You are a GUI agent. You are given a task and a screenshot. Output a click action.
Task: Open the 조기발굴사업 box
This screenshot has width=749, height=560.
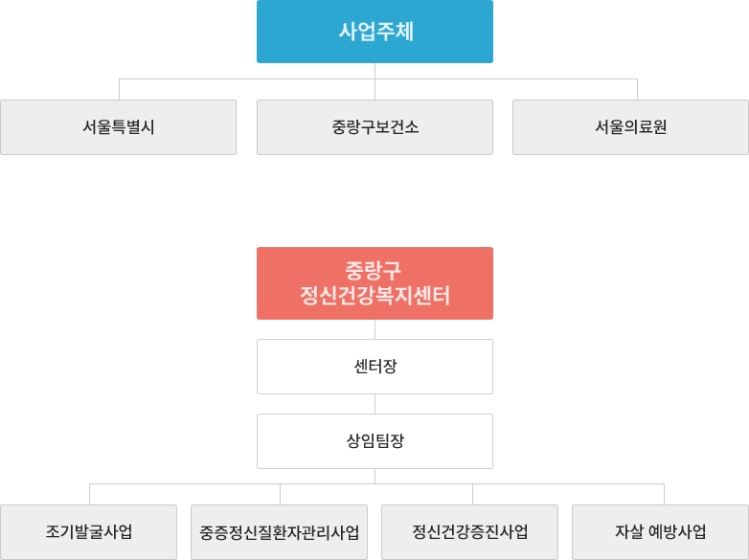[x=89, y=532]
